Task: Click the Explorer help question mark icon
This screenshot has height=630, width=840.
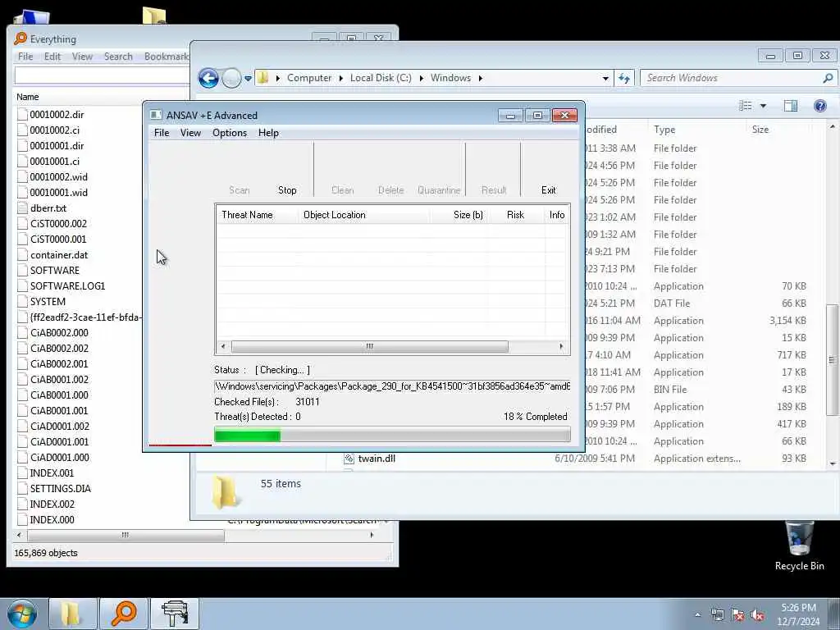Action: 819,106
